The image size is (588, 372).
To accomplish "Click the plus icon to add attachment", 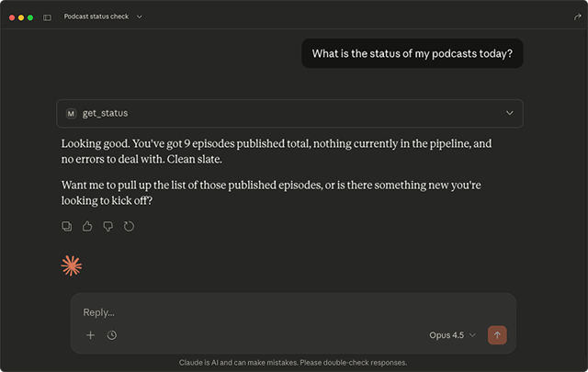I will (90, 335).
